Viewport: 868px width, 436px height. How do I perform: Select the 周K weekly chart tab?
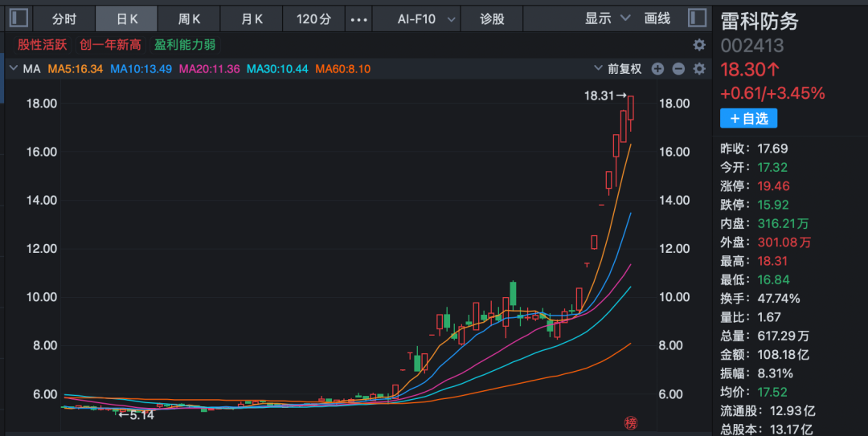pos(190,18)
